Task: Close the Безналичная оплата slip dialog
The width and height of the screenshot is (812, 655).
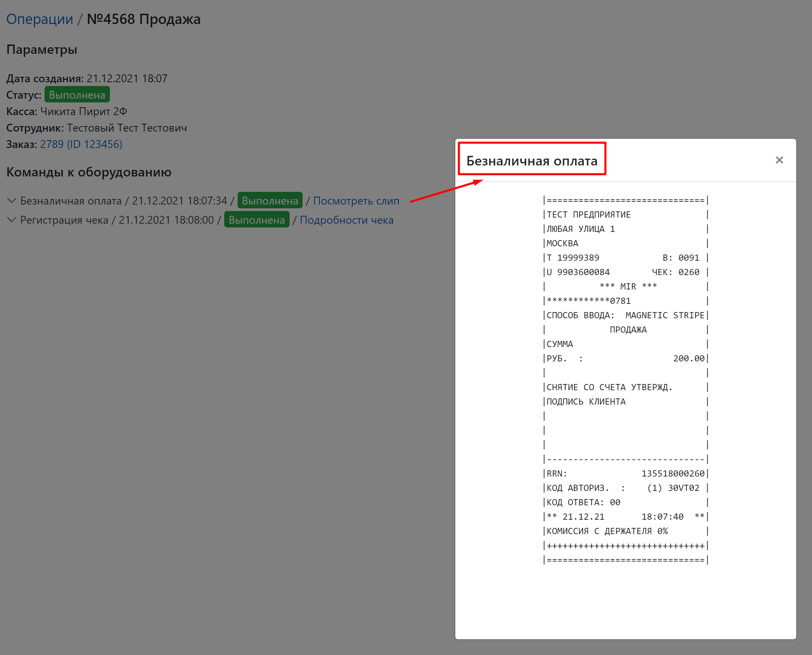Action: tap(779, 160)
